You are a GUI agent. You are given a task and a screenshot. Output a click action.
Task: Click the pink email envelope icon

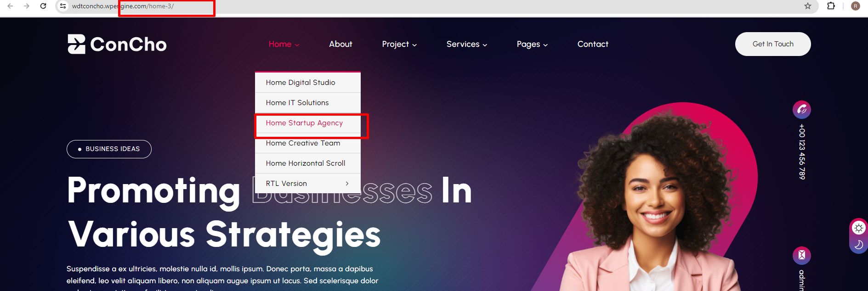pyautogui.click(x=802, y=255)
